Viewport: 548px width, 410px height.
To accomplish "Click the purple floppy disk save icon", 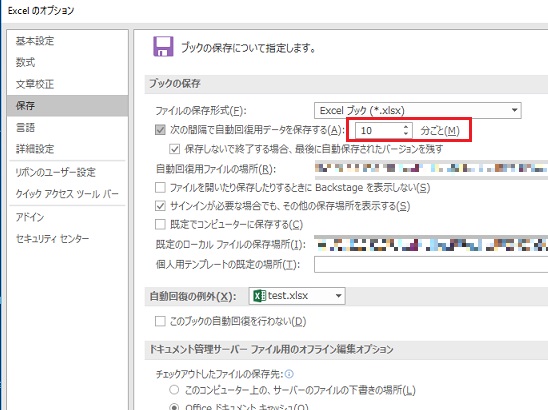I will click(163, 46).
